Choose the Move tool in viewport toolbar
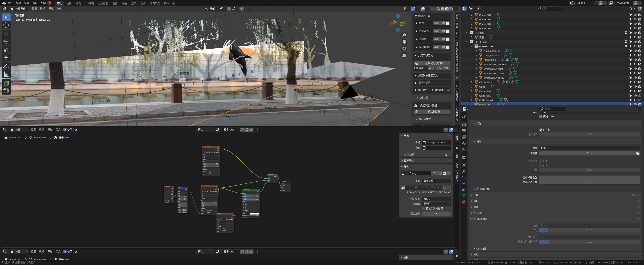Viewport: 644px width, 265px height. coord(6,34)
